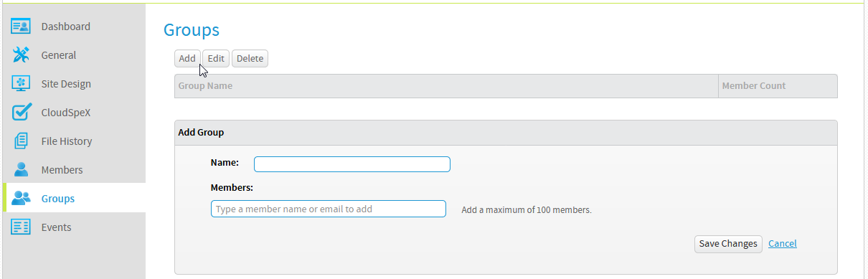Open the File History documents icon

pos(22,141)
